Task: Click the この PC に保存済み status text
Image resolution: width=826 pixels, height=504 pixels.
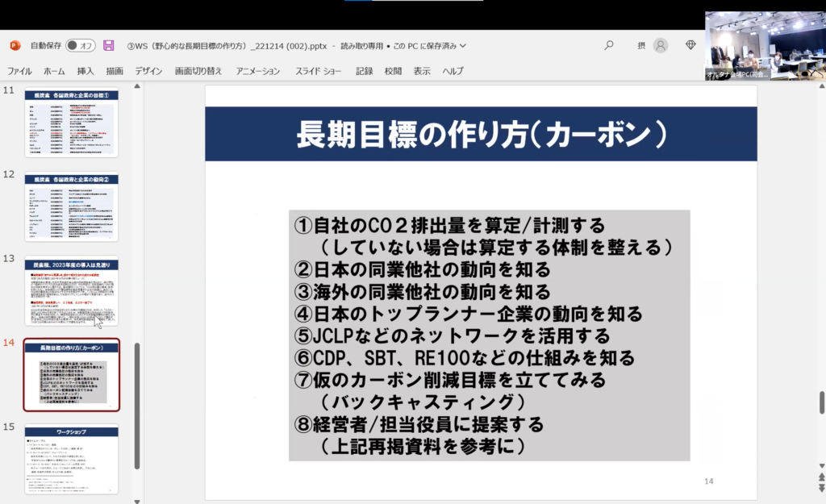Action: pyautogui.click(x=425, y=46)
